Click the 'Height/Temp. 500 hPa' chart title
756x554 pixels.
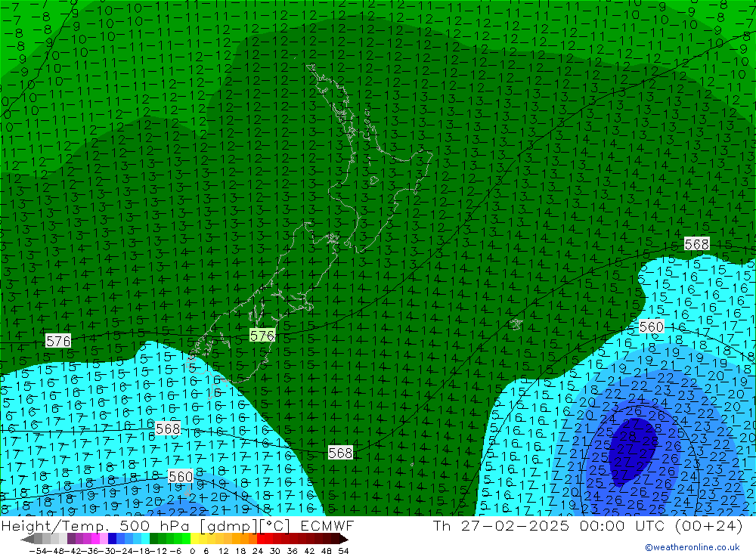(x=95, y=525)
